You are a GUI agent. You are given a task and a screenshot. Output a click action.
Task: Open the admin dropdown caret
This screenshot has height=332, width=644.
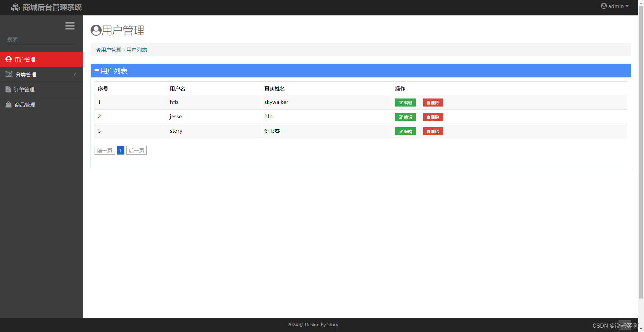click(x=627, y=6)
